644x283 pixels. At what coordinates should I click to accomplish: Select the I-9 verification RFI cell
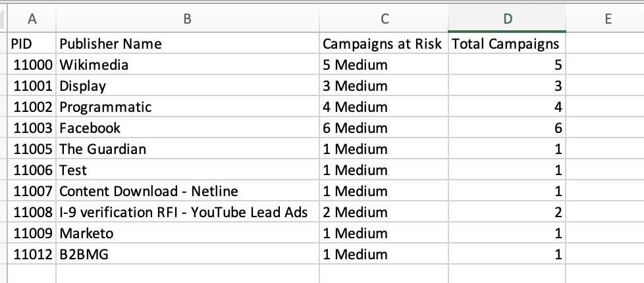click(x=188, y=213)
